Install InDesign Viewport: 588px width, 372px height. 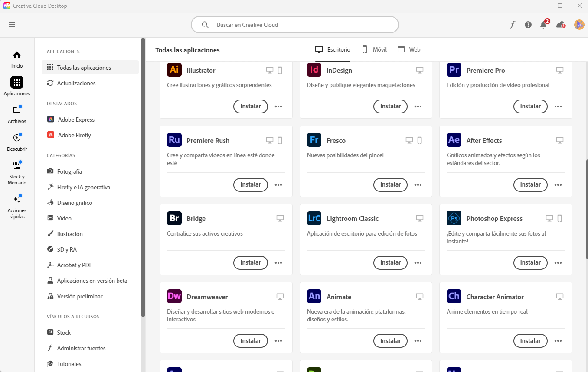[x=390, y=106]
